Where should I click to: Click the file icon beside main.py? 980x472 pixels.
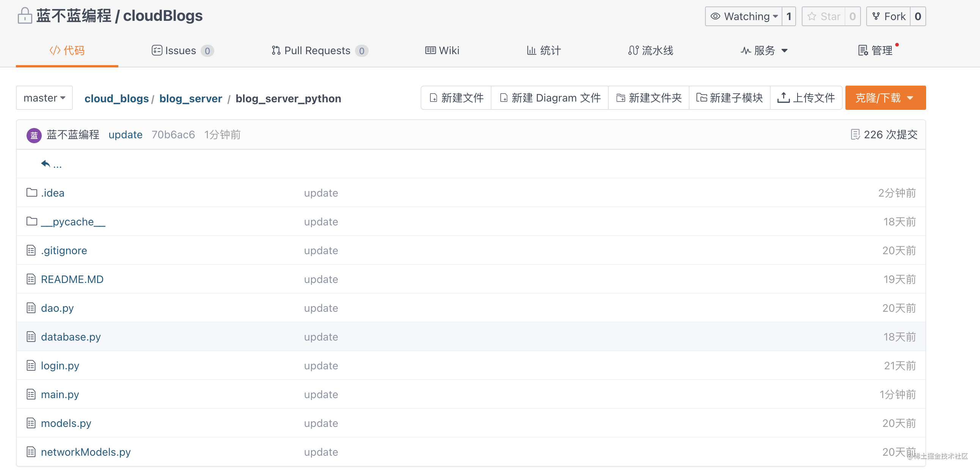coord(31,394)
